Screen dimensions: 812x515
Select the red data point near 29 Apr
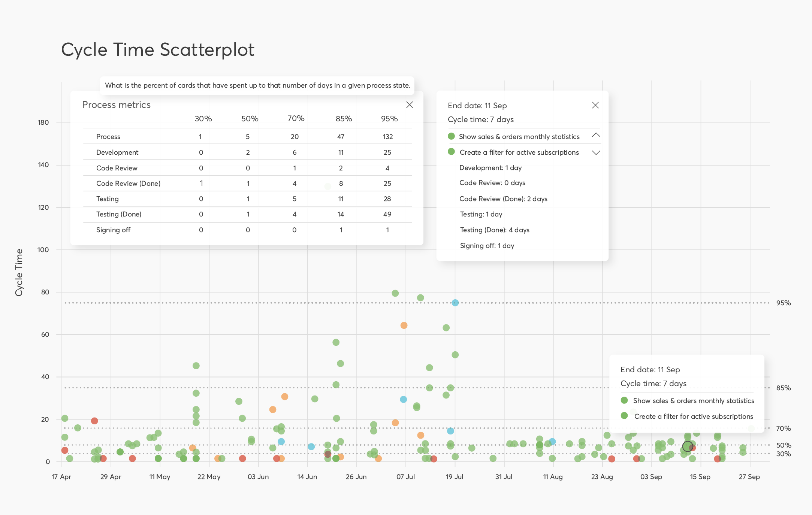94,421
